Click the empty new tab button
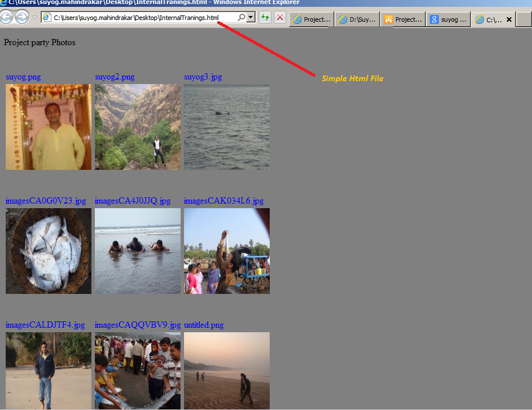The height and width of the screenshot is (410, 532). [x=524, y=19]
